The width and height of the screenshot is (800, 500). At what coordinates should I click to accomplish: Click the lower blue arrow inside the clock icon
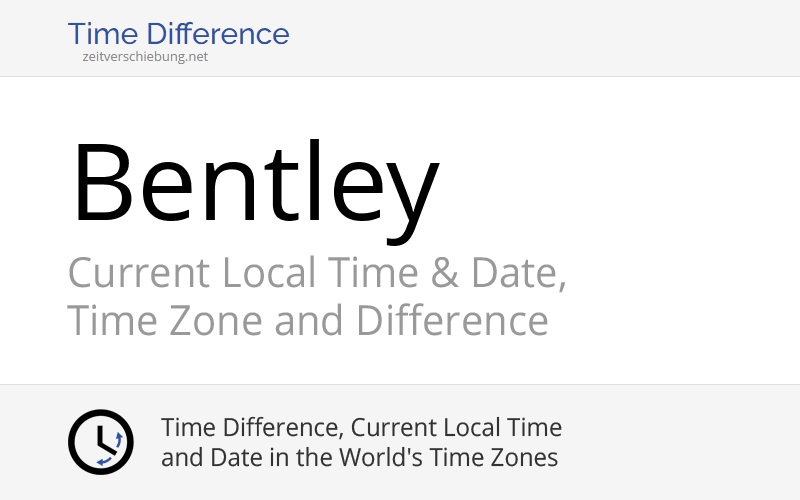click(104, 461)
